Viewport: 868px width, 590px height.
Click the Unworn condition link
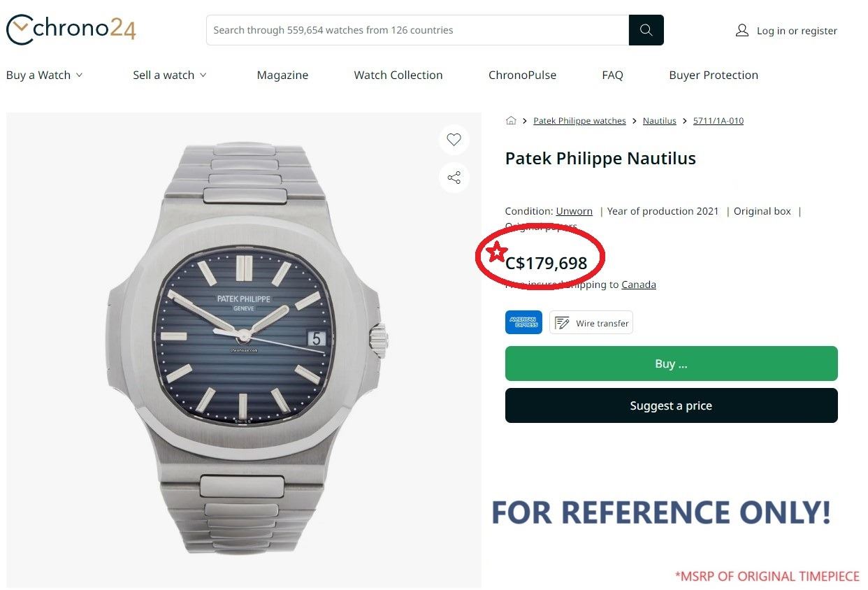pos(574,211)
